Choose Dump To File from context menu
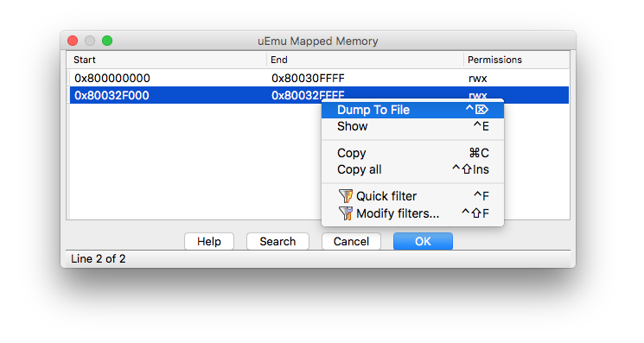644x343 pixels. pos(412,110)
